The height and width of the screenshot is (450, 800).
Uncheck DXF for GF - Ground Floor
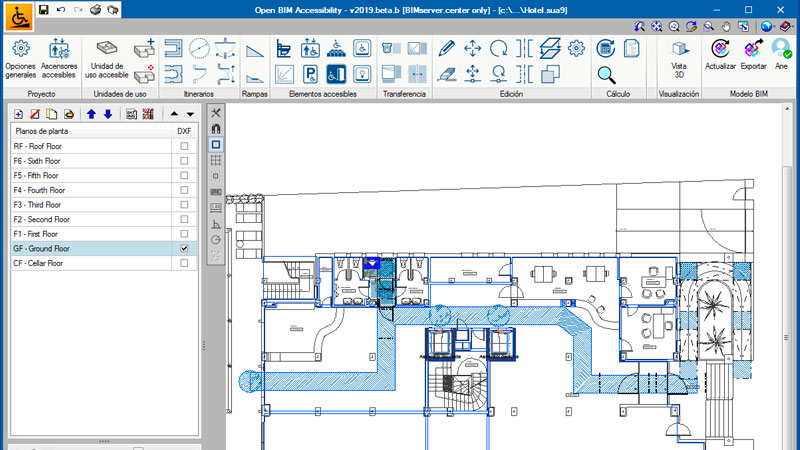(x=183, y=248)
